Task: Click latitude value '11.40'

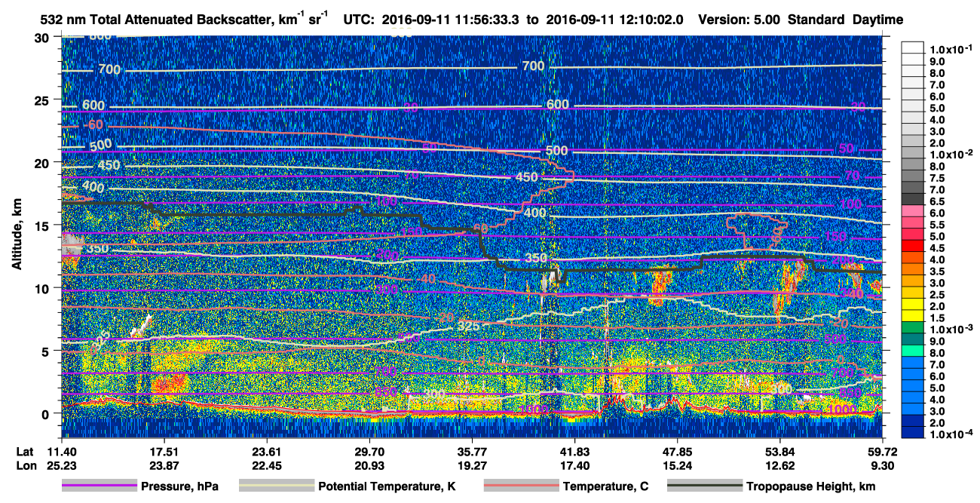Action: [x=61, y=452]
